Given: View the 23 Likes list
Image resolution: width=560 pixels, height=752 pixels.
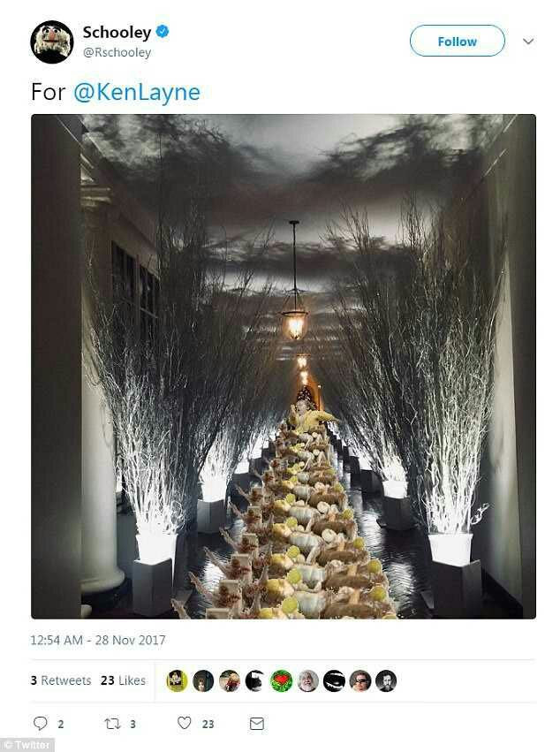Looking at the screenshot, I should [x=123, y=680].
